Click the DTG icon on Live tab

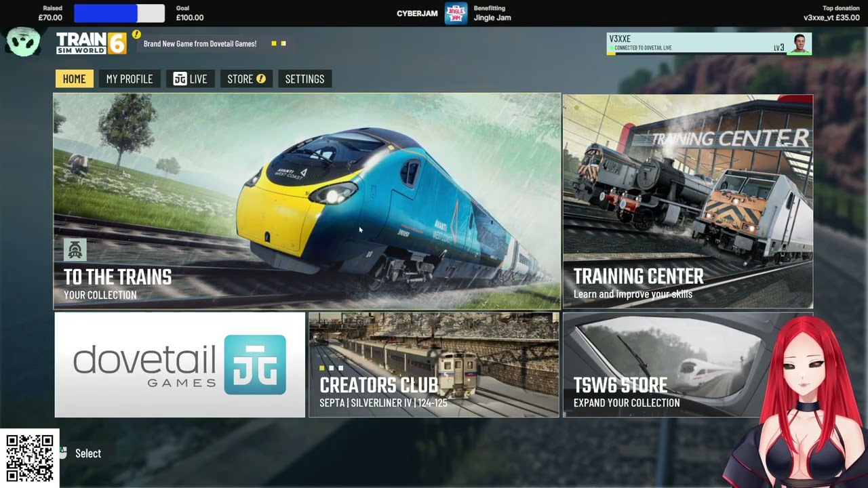180,79
